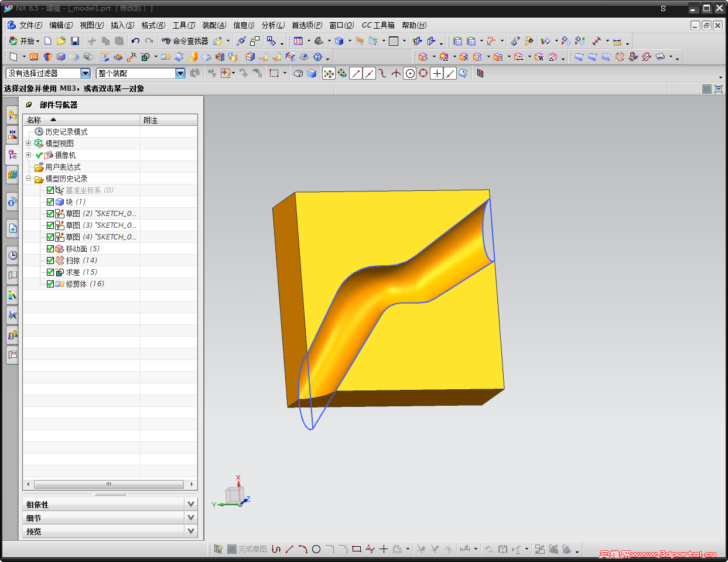Expand the 模型视图 tree node
This screenshot has width=728, height=562.
28,143
